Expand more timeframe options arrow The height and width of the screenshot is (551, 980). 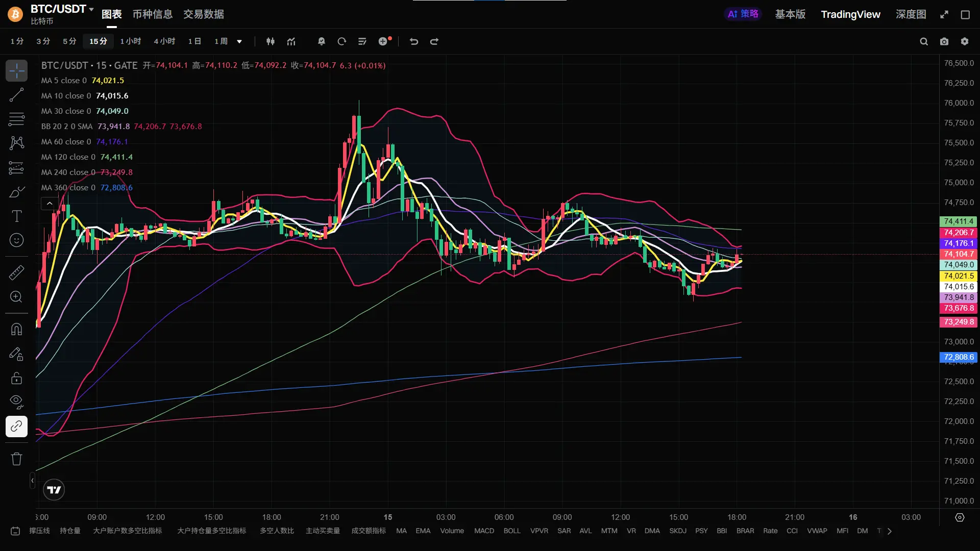[x=239, y=42]
